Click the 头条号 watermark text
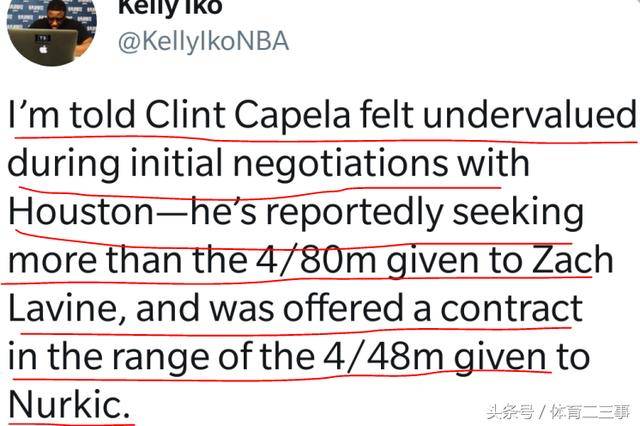This screenshot has height=426, width=640. [510, 411]
